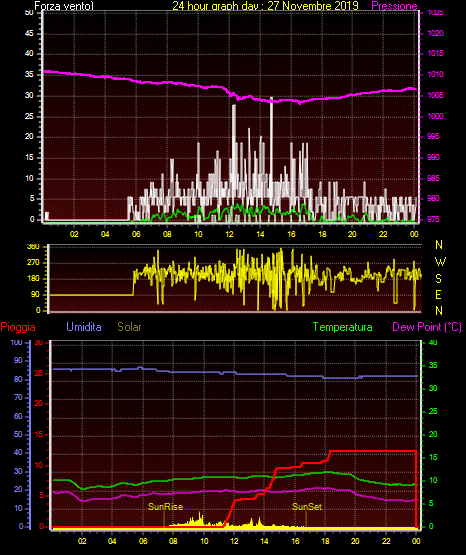Click the 180 wind direction axis value

pos(34,279)
